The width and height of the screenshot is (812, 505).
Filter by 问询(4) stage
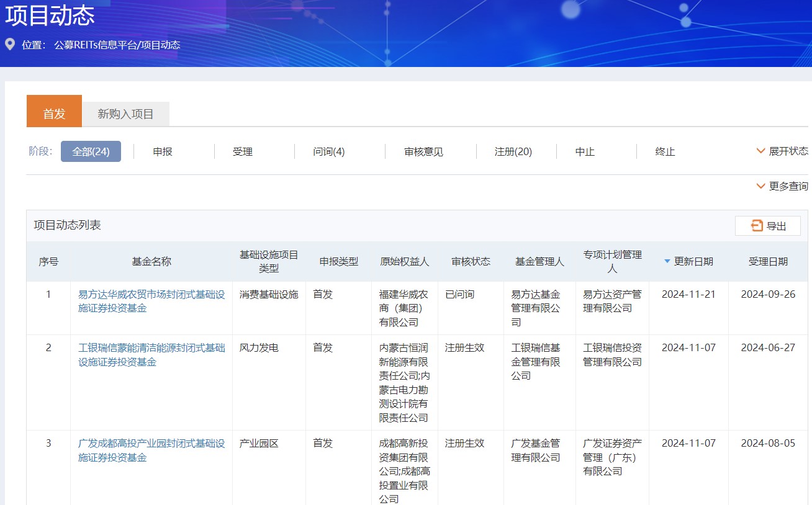(x=329, y=152)
